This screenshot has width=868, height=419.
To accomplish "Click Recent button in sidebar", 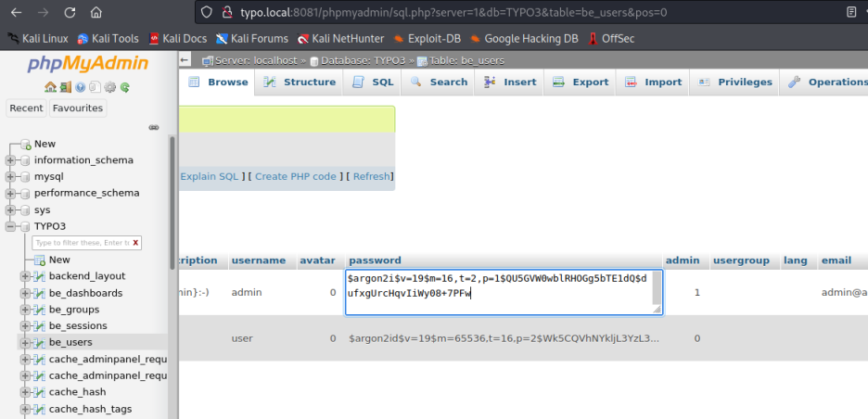I will tap(26, 108).
